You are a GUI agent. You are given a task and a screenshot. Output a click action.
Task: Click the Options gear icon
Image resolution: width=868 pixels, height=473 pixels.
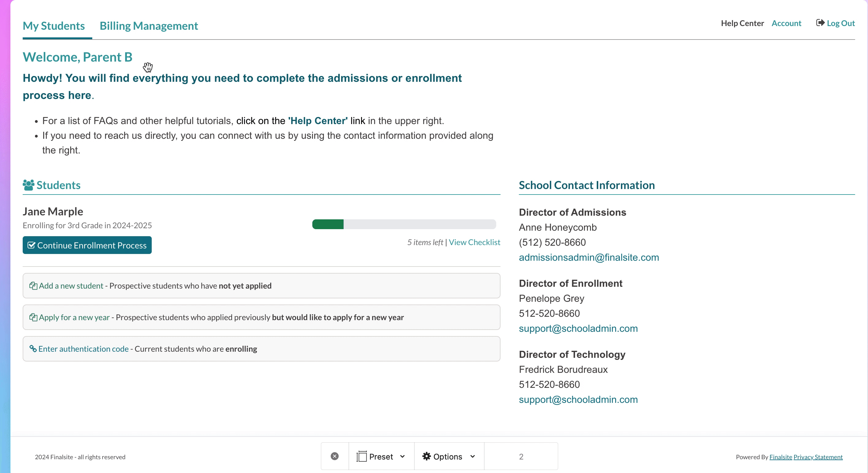point(426,456)
